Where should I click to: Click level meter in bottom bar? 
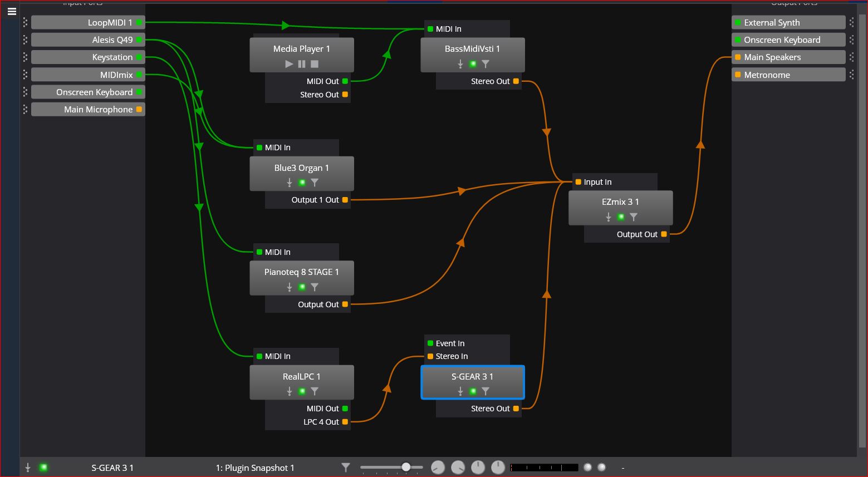(x=544, y=468)
